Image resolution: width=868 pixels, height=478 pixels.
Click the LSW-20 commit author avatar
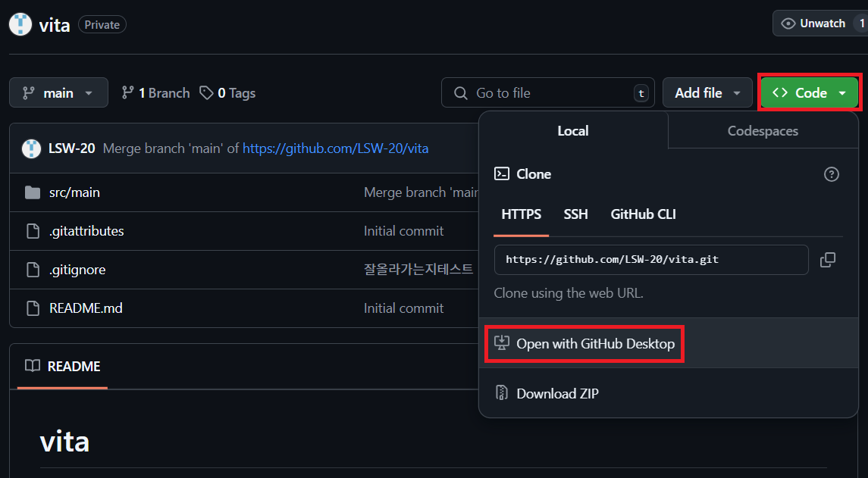(x=31, y=148)
